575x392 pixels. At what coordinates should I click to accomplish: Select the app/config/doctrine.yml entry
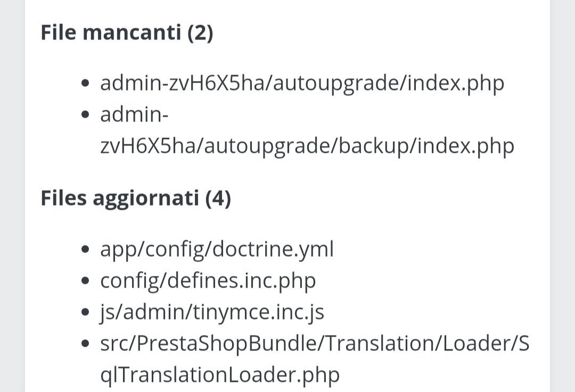click(217, 249)
